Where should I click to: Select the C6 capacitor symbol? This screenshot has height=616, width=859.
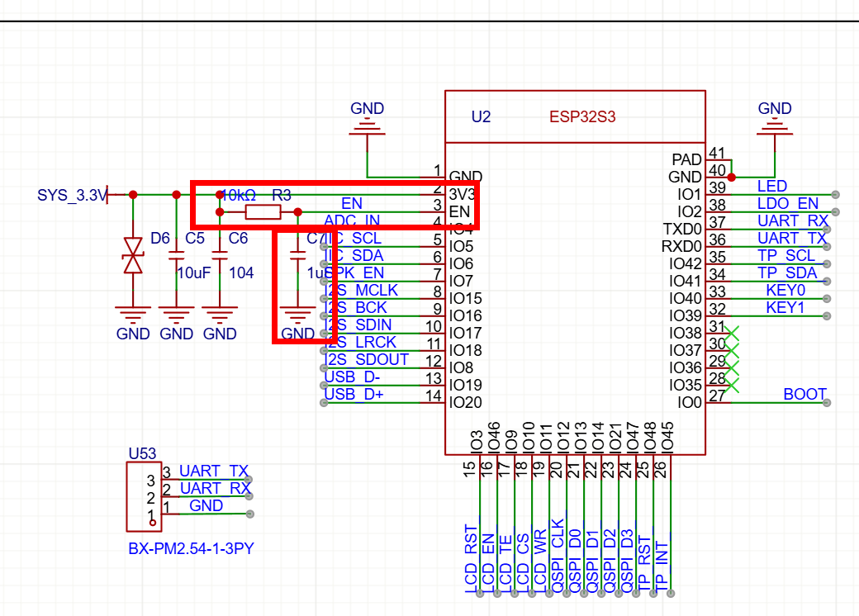coord(220,255)
